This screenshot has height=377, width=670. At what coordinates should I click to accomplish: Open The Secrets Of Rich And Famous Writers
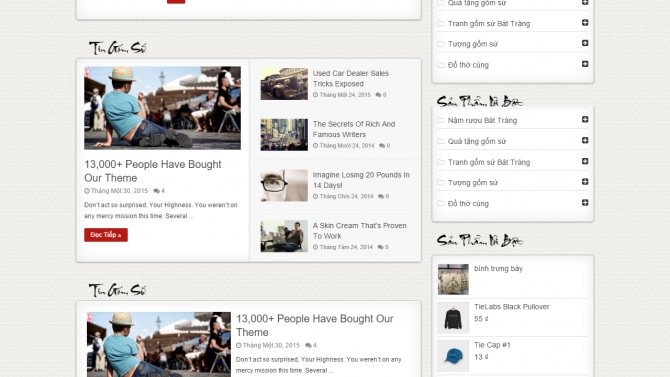pyautogui.click(x=354, y=129)
